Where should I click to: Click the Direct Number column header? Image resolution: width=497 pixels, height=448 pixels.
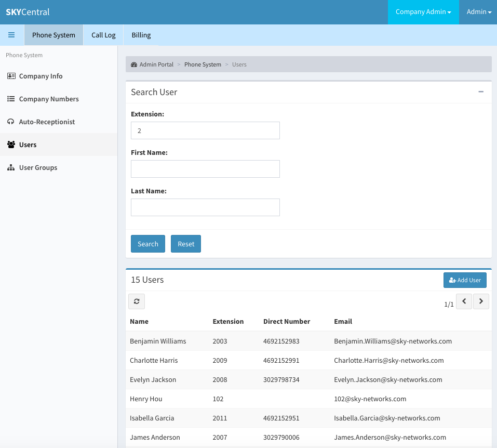pos(287,321)
